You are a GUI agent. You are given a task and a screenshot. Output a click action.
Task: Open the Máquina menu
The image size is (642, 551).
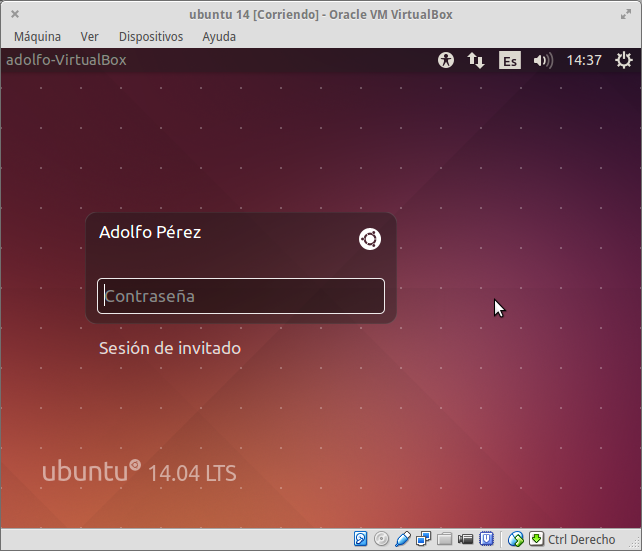[37, 37]
